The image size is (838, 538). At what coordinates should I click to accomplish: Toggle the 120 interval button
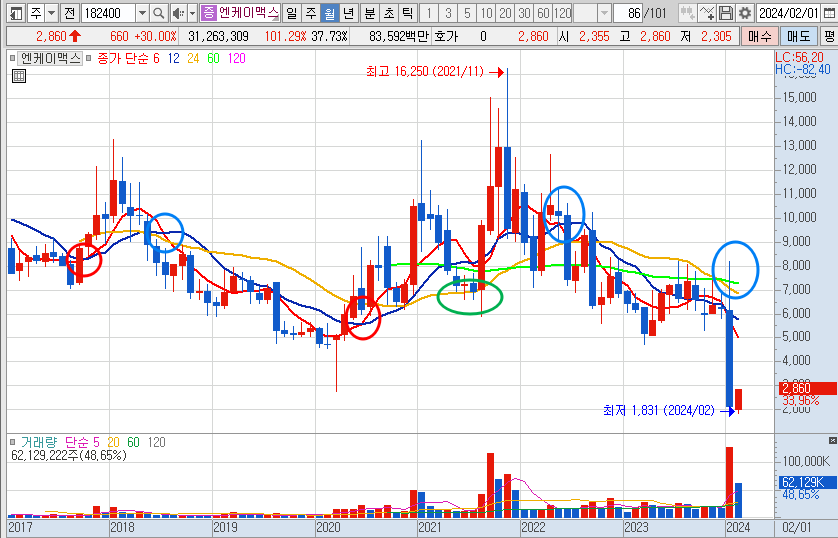562,13
